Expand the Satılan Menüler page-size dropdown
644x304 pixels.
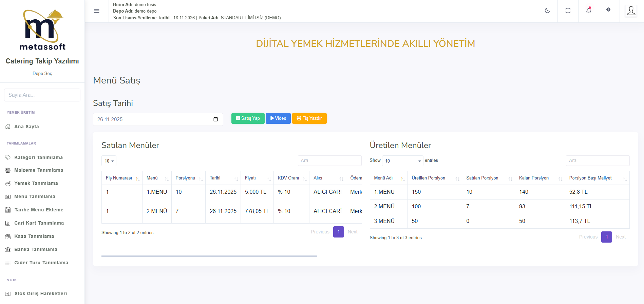(x=109, y=161)
